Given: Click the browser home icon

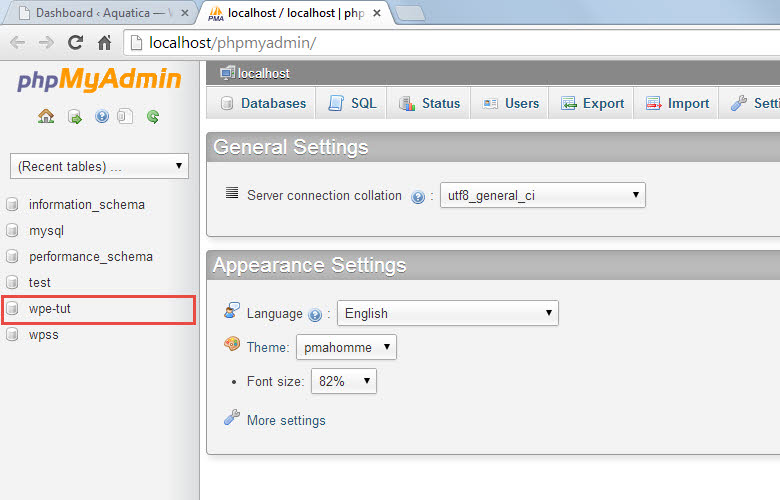Looking at the screenshot, I should tap(104, 43).
